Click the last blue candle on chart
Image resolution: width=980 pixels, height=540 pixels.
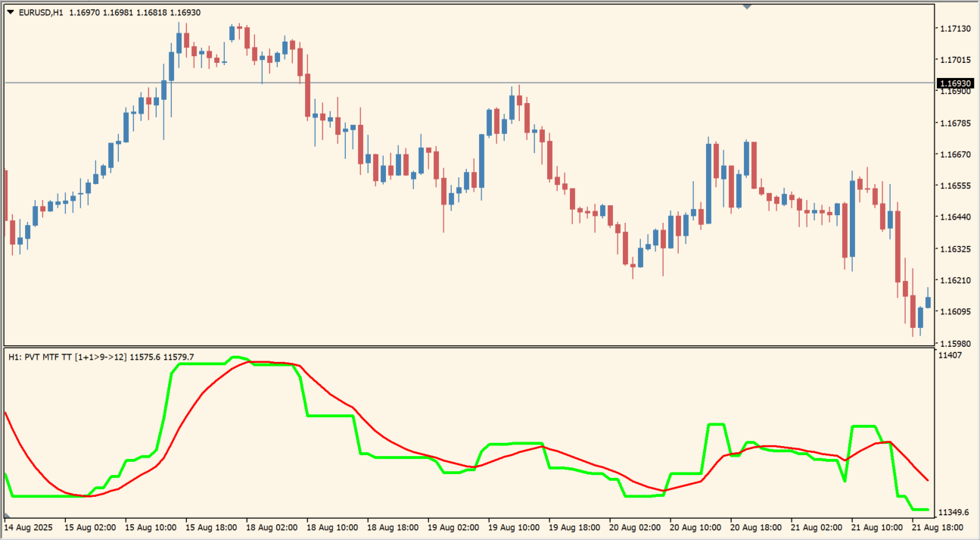click(928, 301)
